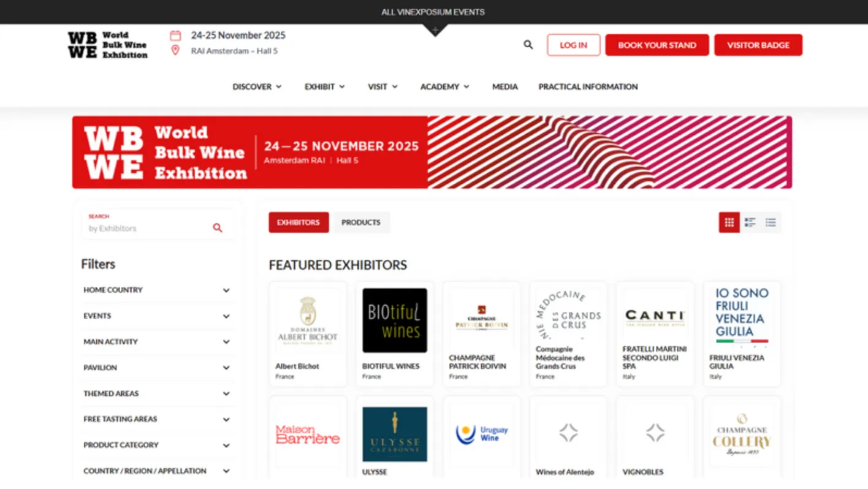Open the BIOtiful Wines exhibitor card
The width and height of the screenshot is (868, 489).
pos(395,334)
